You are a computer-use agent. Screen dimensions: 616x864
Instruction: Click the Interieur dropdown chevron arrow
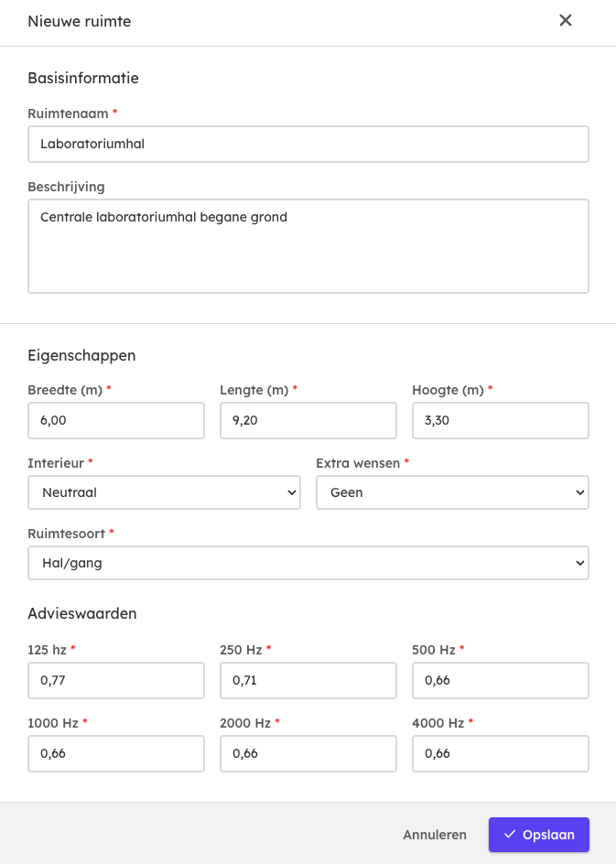pos(292,492)
